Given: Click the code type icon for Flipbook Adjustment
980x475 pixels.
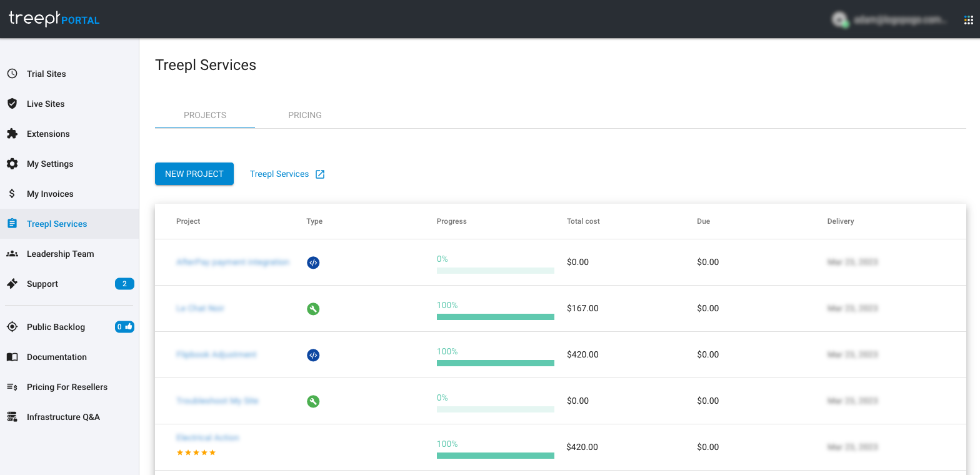Looking at the screenshot, I should point(313,355).
